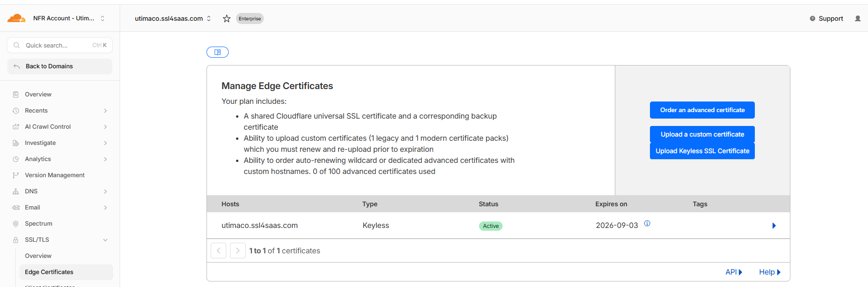Click the Cloudflare cloud logo
The image size is (868, 287).
click(x=16, y=18)
